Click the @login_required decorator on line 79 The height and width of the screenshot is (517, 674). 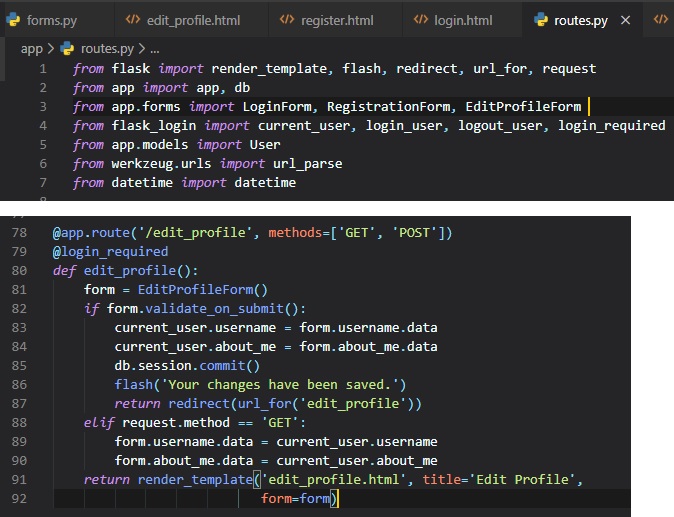point(110,252)
